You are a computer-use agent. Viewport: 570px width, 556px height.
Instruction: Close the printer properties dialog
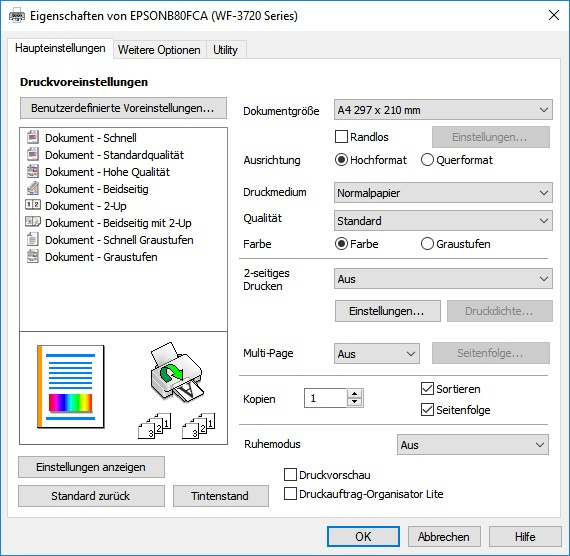(x=554, y=15)
